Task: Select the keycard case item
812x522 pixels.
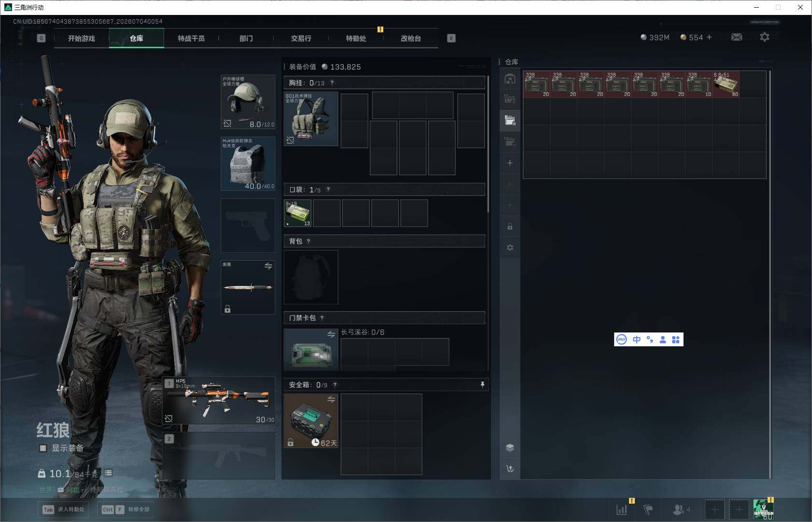Action: coord(311,350)
